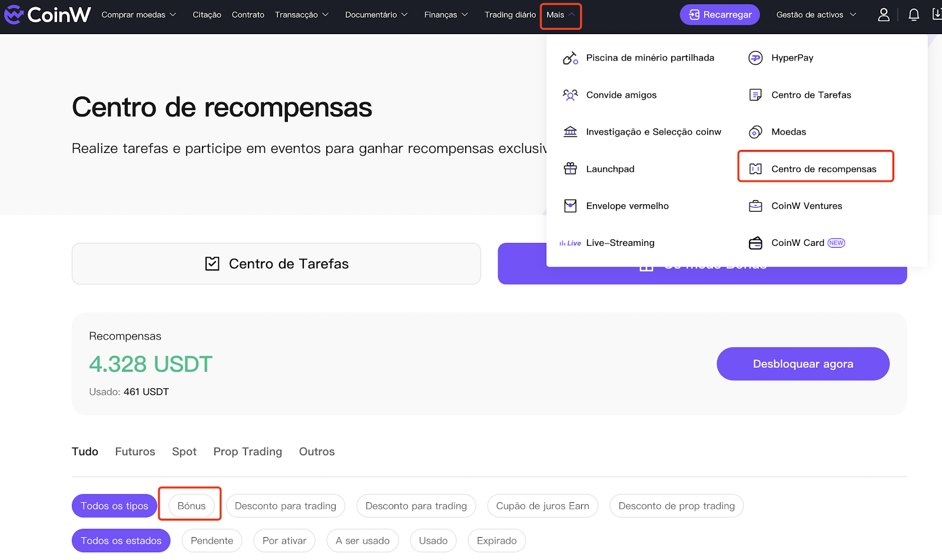Screen dimensions: 942x560
Task: Expand the Documentário dropdown
Action: pyautogui.click(x=376, y=15)
